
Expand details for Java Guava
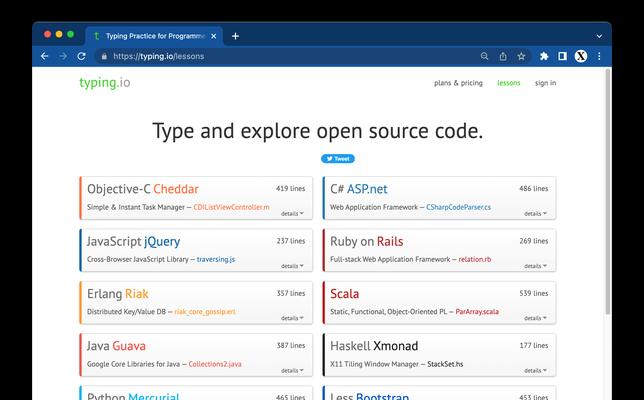(292, 370)
